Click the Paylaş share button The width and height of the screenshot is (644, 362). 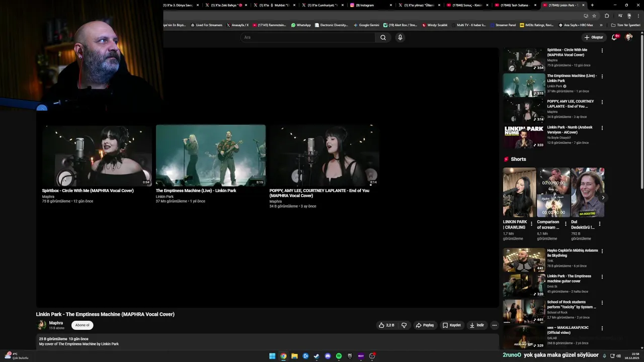click(425, 325)
